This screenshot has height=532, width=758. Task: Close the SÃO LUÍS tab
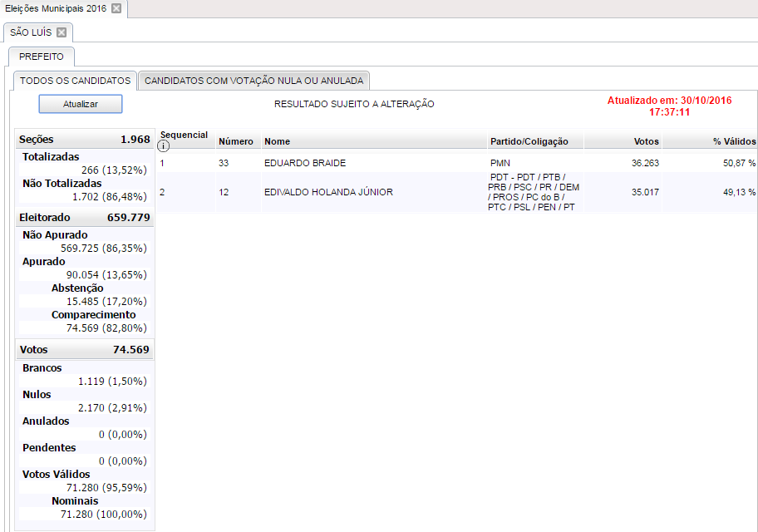pyautogui.click(x=62, y=32)
